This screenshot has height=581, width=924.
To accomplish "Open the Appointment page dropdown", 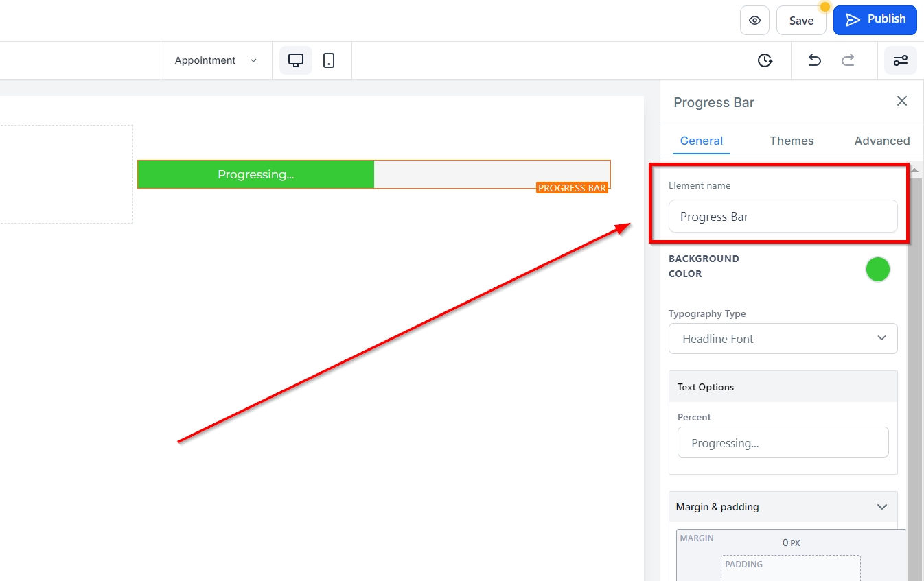I will click(216, 60).
